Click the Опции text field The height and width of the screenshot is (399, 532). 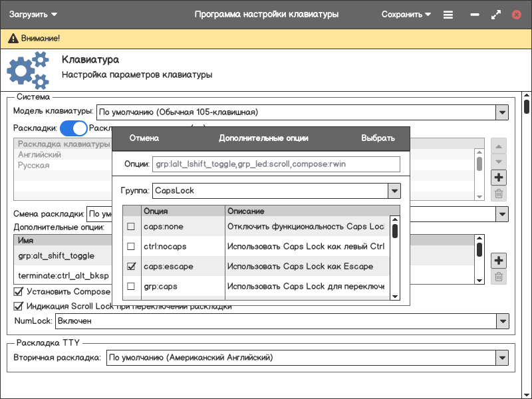pyautogui.click(x=276, y=164)
